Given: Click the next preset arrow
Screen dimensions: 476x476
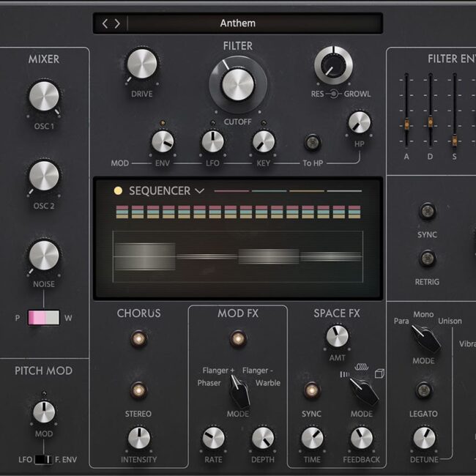Looking at the screenshot, I should pos(117,23).
